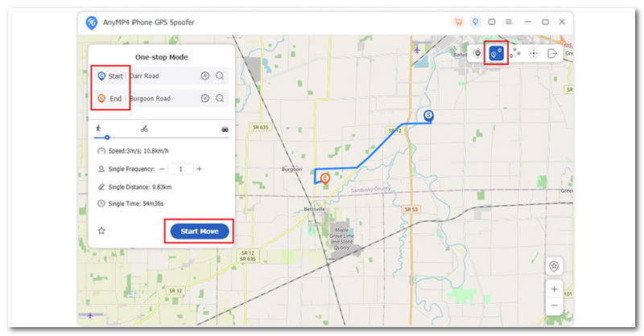Click the favorite star icon in panel
Viewport: 644px width, 336px height.
coord(101,231)
